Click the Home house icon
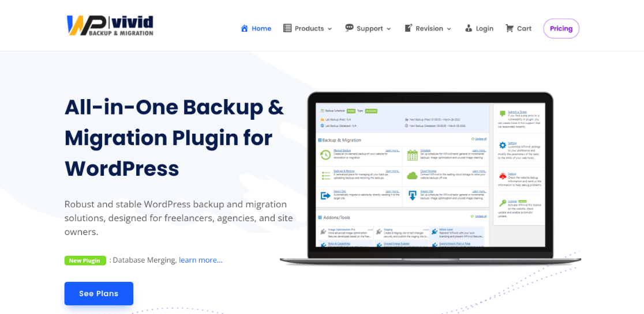This screenshot has width=644, height=314. [x=244, y=28]
